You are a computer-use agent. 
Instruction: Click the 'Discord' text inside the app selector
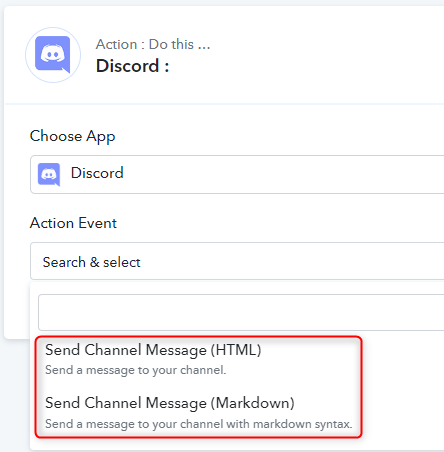pos(97,173)
